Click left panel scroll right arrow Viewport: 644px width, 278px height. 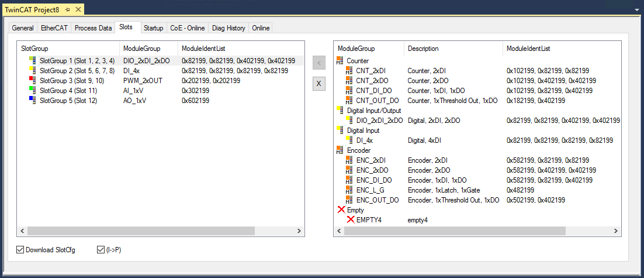pyautogui.click(x=300, y=232)
